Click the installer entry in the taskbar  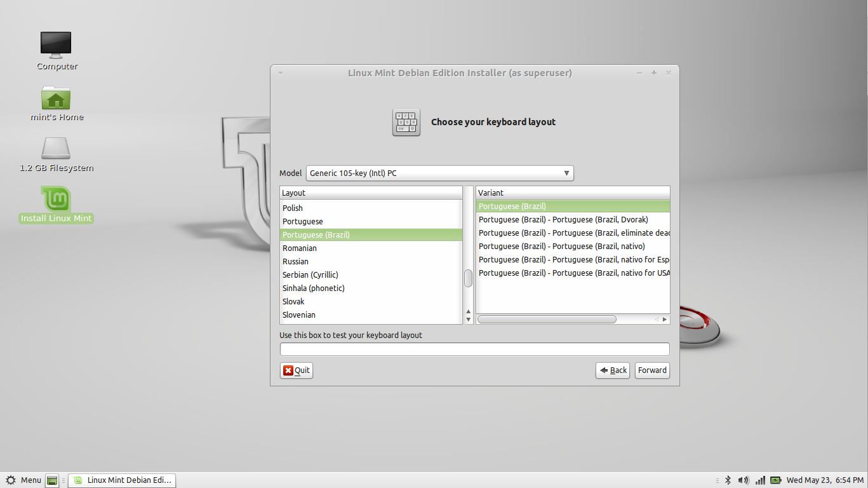[x=122, y=480]
